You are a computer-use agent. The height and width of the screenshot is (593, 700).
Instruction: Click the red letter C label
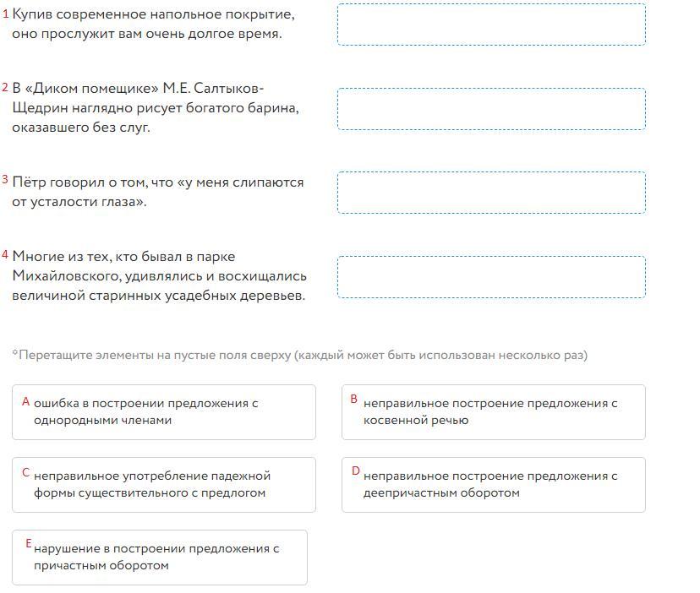pyautogui.click(x=26, y=472)
